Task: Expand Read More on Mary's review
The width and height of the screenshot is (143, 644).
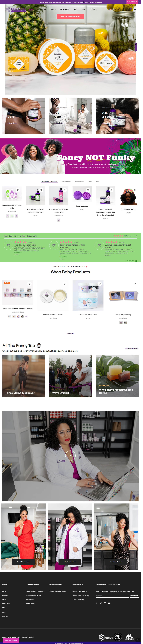Action: 63,256
